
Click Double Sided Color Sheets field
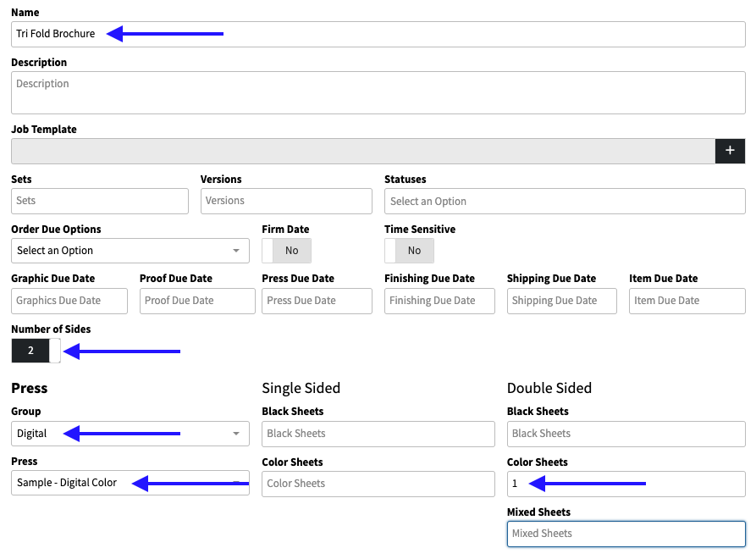click(x=626, y=484)
